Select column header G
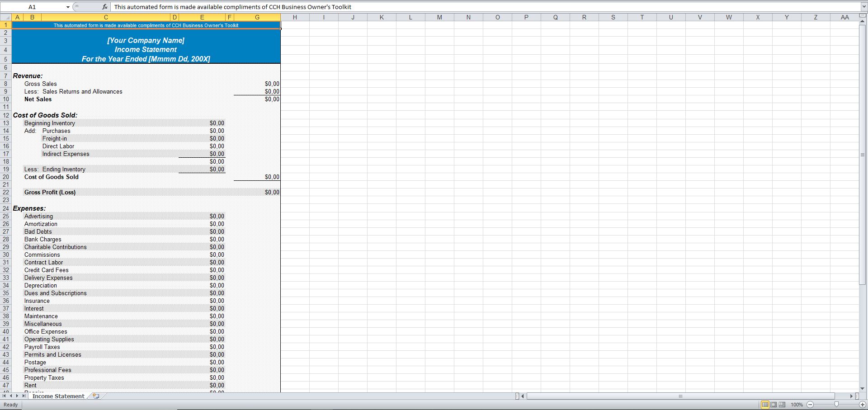Screen dimensions: 868x410 pos(257,17)
